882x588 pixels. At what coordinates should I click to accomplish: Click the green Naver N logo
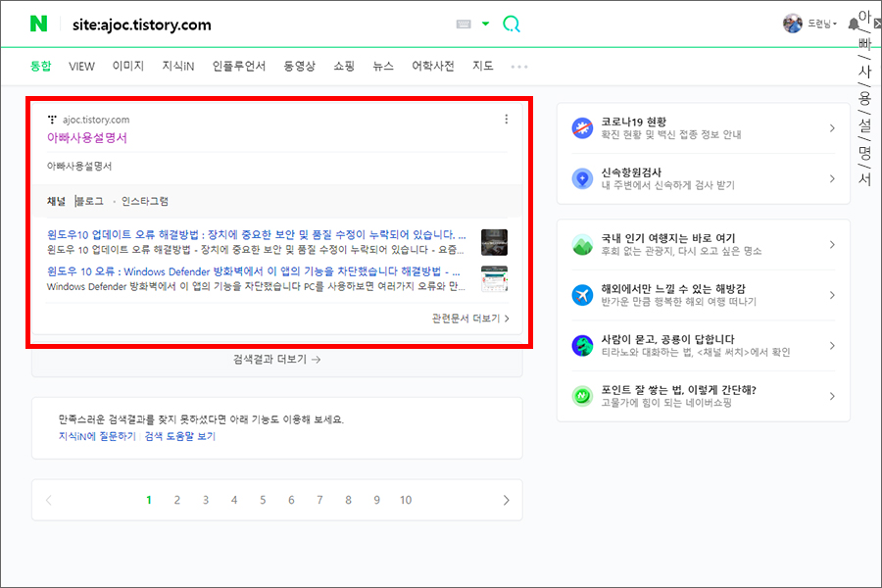pyautogui.click(x=38, y=24)
